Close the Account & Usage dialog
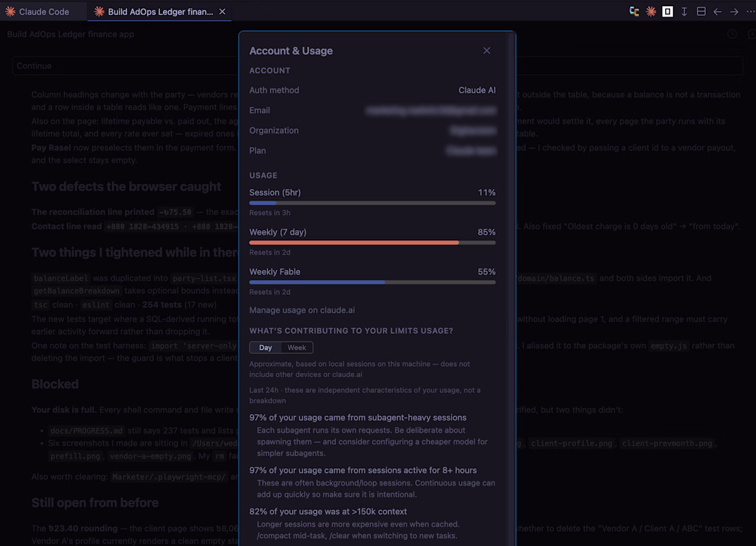Screen dimensions: 756x546 coord(487,51)
